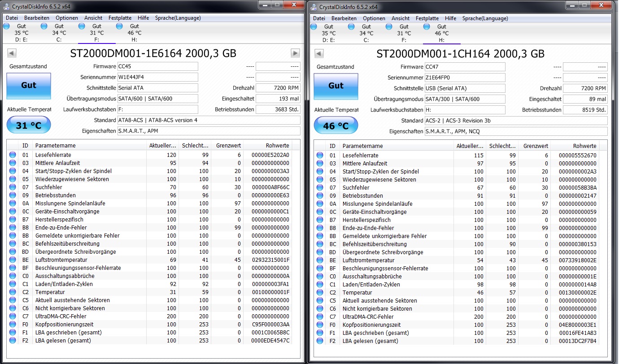
Task: Click status icon of Suchfehler, left window
Action: (13, 187)
